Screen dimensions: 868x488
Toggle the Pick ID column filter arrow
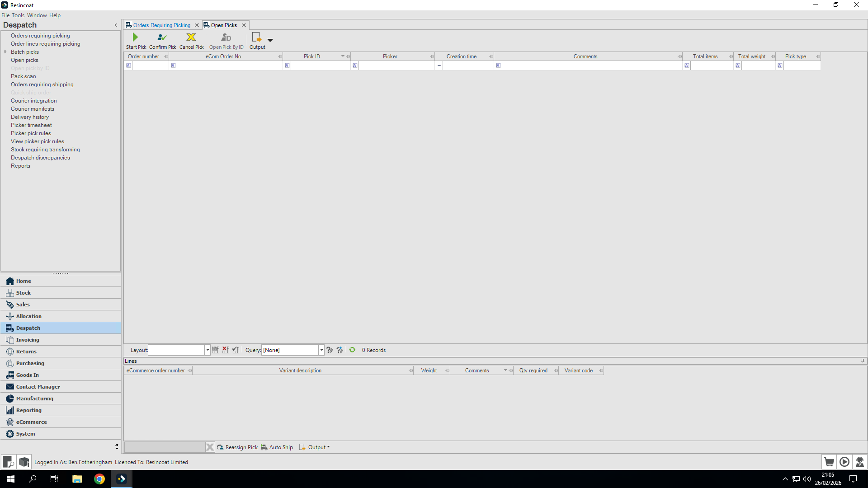[x=343, y=56]
